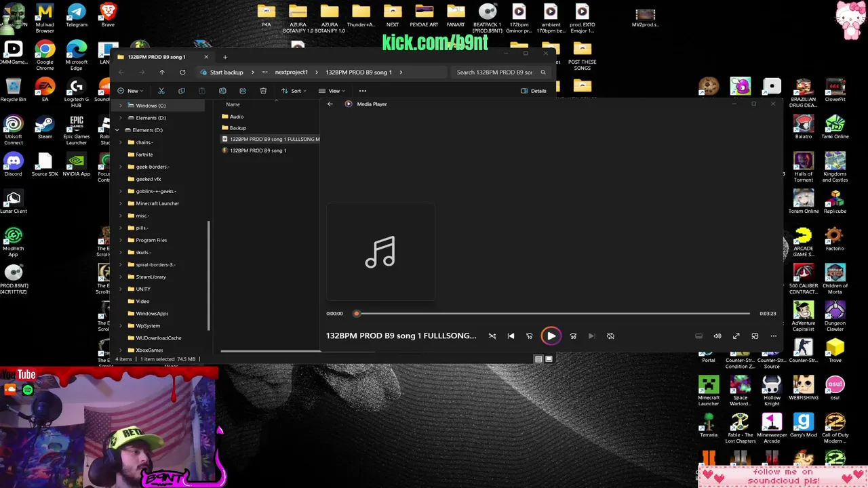Select the SteamLibrary folder in tree
The height and width of the screenshot is (488, 868).
[x=151, y=277]
